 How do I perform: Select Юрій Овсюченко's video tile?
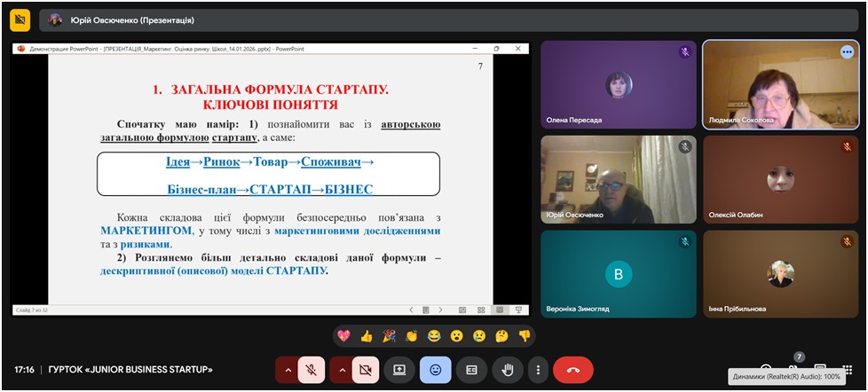619,178
